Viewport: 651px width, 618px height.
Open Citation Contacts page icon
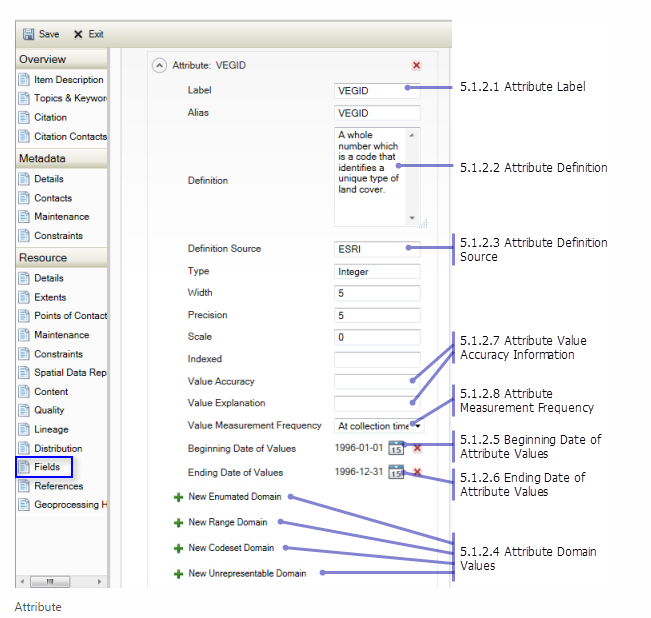point(24,136)
